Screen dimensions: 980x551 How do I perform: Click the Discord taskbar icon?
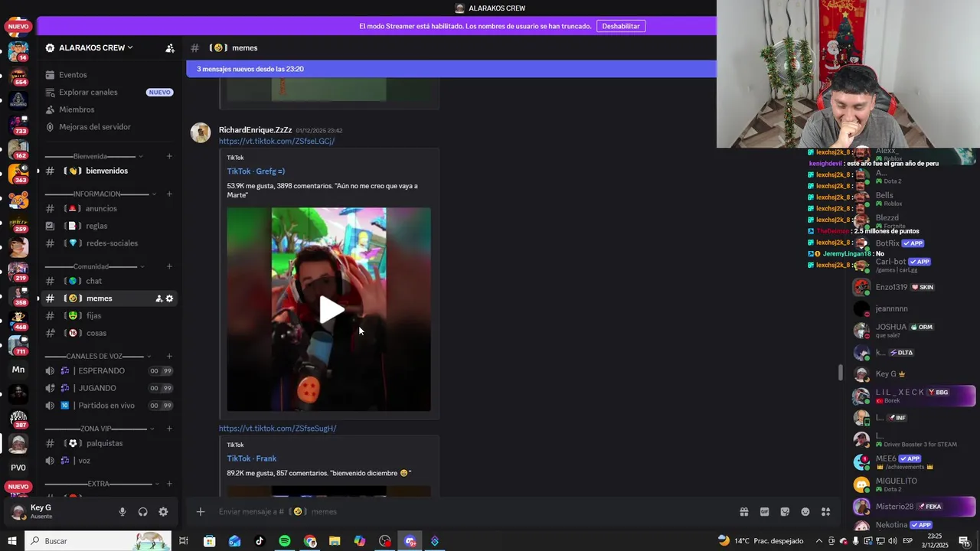coord(410,541)
